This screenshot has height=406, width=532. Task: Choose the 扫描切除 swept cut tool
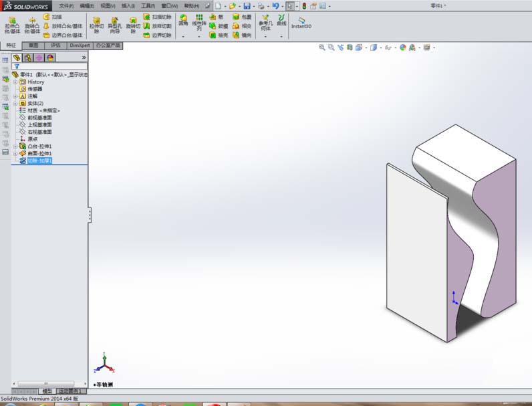[158, 17]
